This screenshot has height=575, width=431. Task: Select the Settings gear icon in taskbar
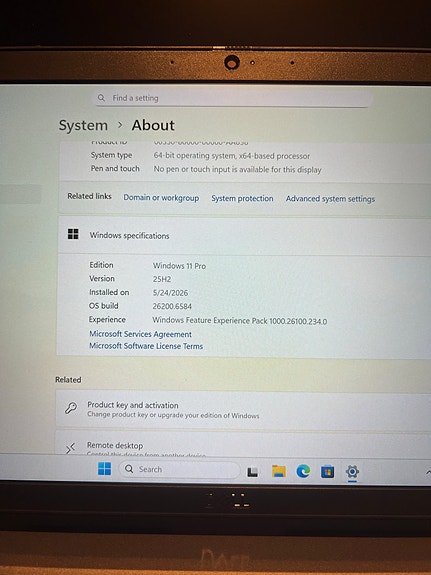(x=352, y=472)
